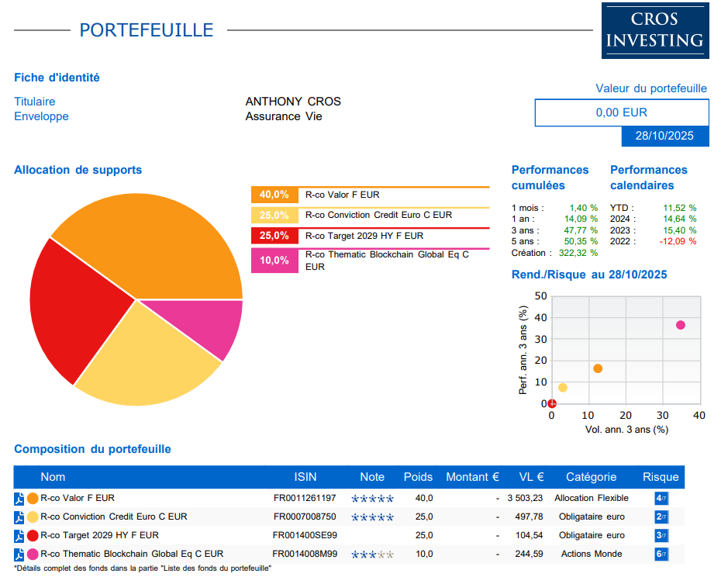Click the category Allocation Flexible
Screen dimensions: 728x584
[x=591, y=498]
